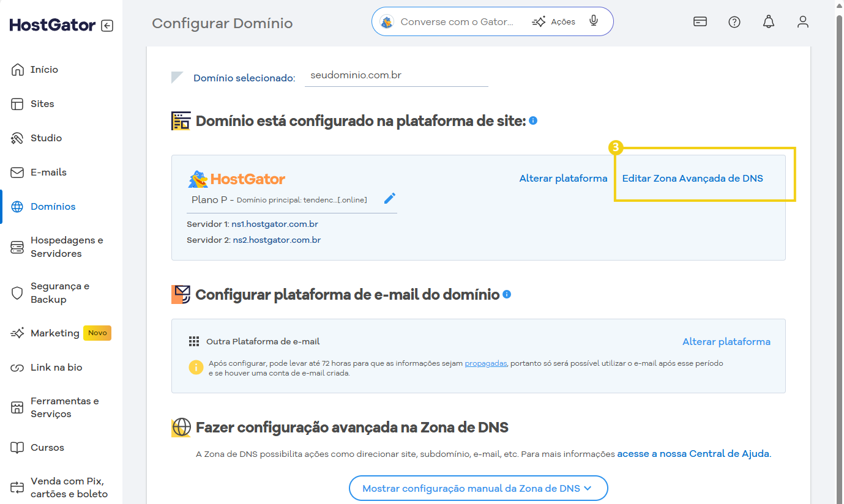
Task: Click the Gator avatar icon in search bar
Action: [387, 22]
